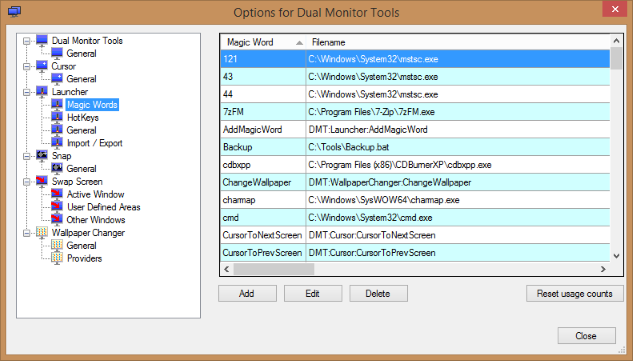
Task: Select User Defined Areas in tree
Action: [103, 207]
